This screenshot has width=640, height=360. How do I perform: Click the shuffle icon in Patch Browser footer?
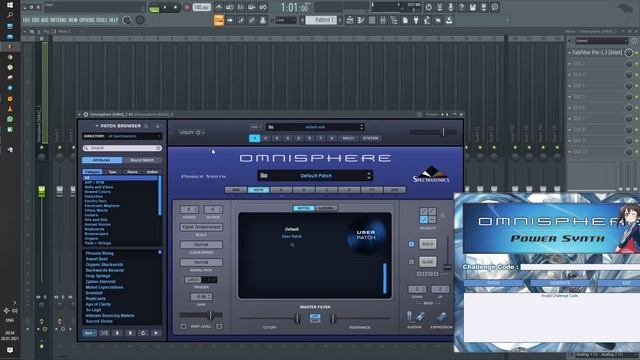coord(104,333)
